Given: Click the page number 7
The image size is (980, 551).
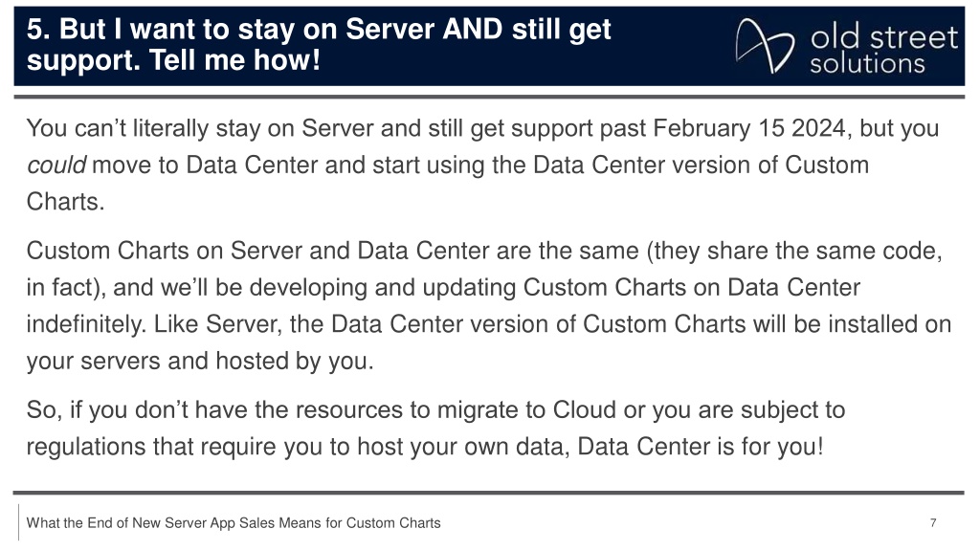Looking at the screenshot, I should (x=933, y=523).
